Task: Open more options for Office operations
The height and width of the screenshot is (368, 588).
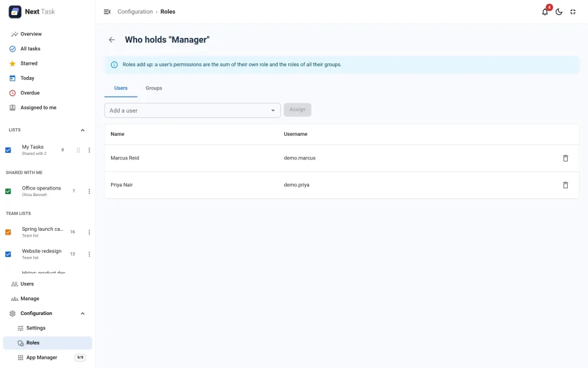Action: [90, 192]
